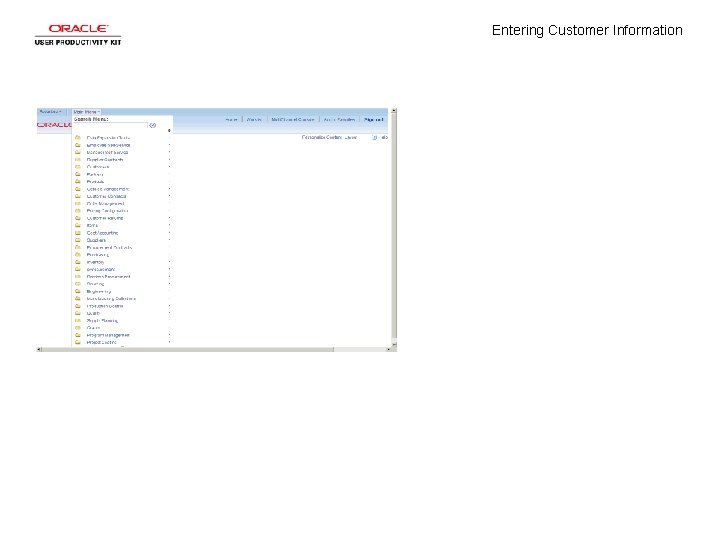Open the Quality menu item
This screenshot has height=540, width=720.
click(x=93, y=313)
